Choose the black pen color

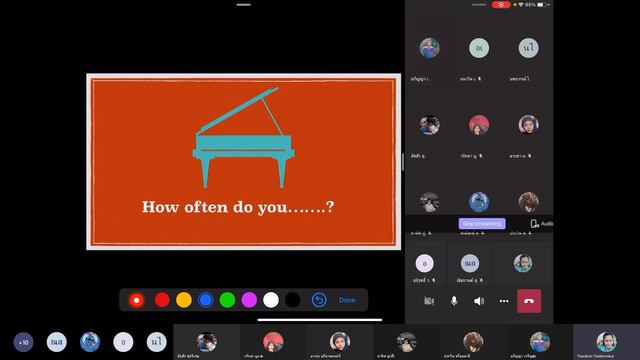(292, 300)
